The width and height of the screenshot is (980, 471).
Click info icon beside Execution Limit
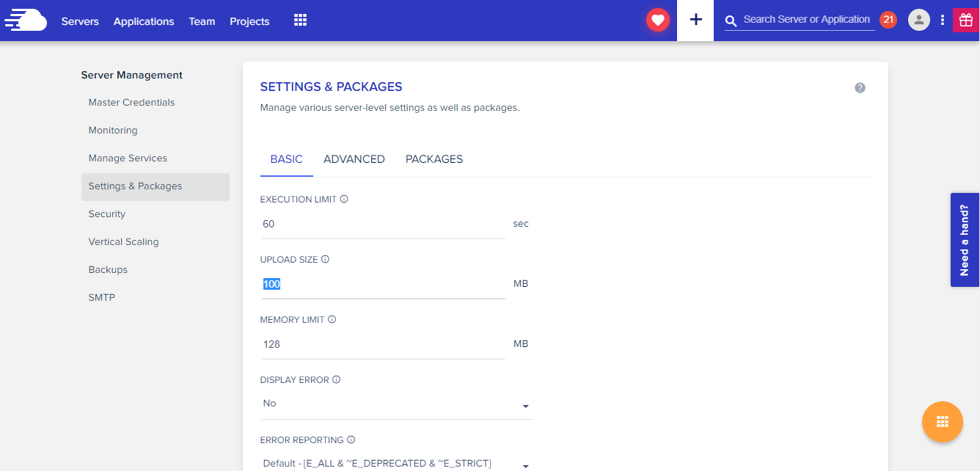344,199
